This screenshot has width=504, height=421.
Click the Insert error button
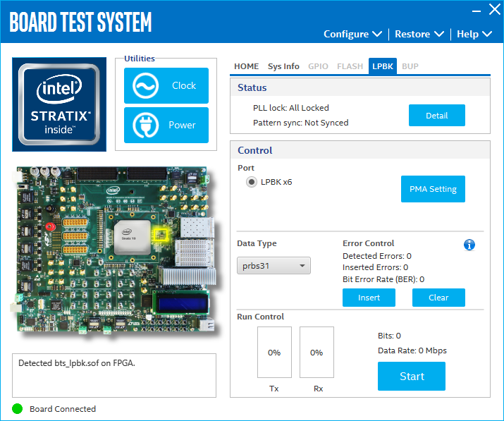[x=369, y=298]
